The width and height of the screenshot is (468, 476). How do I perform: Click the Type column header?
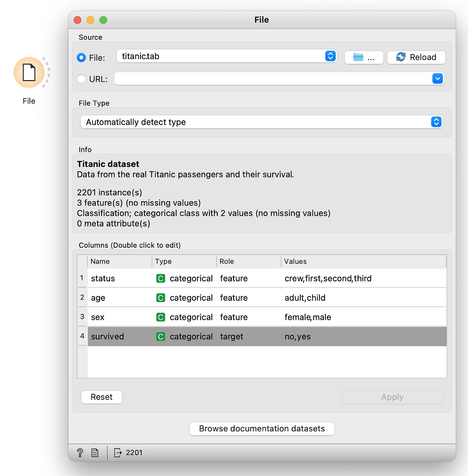[x=185, y=262]
